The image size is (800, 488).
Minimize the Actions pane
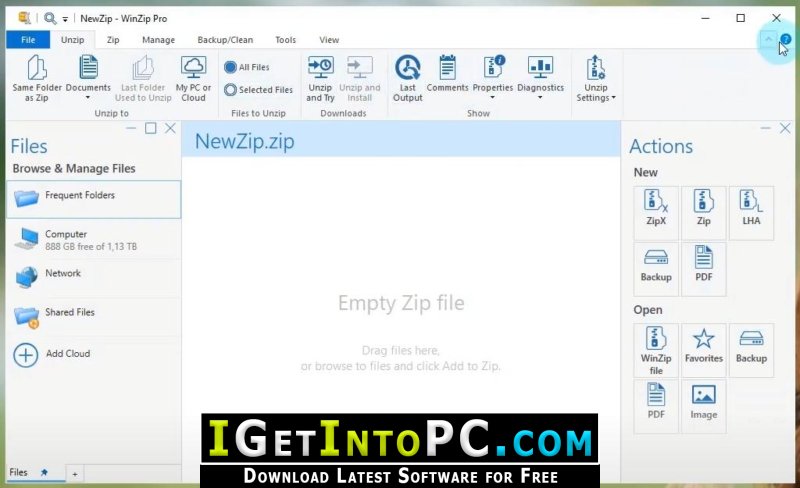click(765, 128)
